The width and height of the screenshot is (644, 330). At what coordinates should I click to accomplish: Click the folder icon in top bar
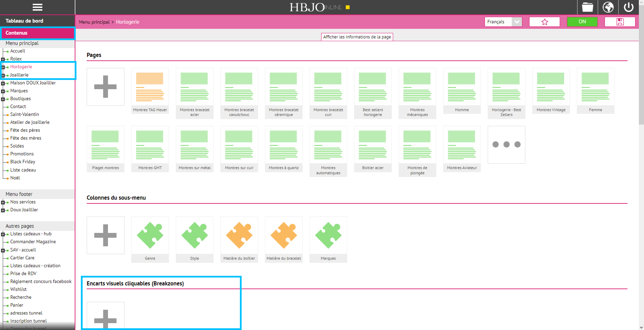click(x=587, y=7)
